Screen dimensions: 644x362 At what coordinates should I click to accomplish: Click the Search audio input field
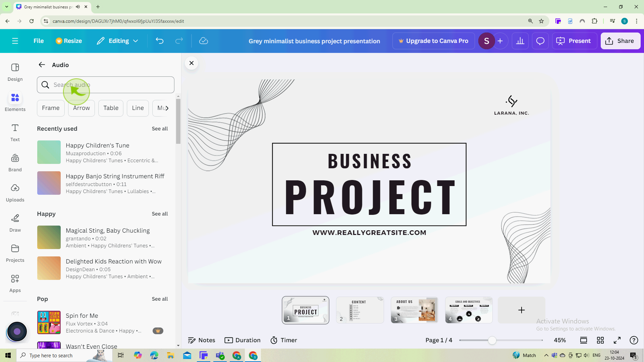[x=106, y=85]
